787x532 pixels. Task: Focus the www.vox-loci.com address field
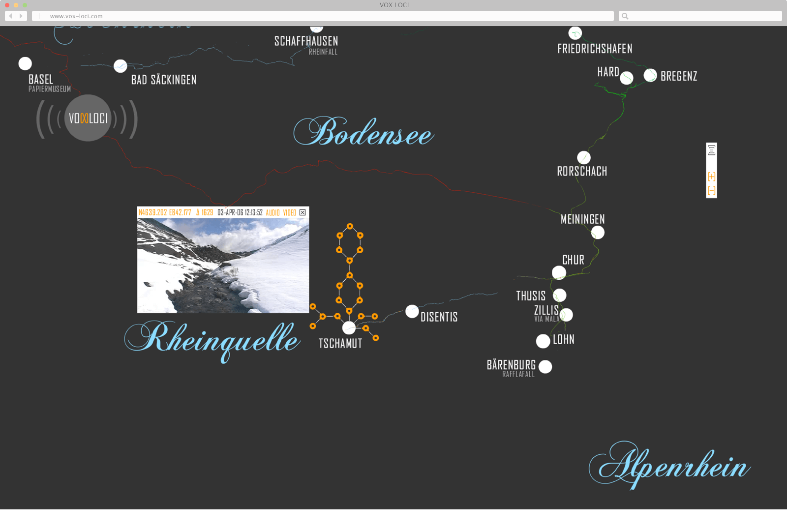[330, 16]
